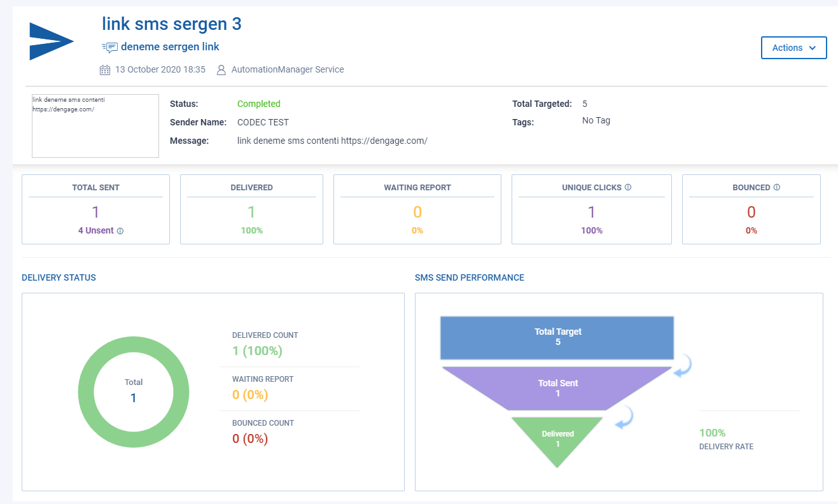838x504 pixels.
Task: Click the user icon beside AutomationManager Service
Action: 221,70
